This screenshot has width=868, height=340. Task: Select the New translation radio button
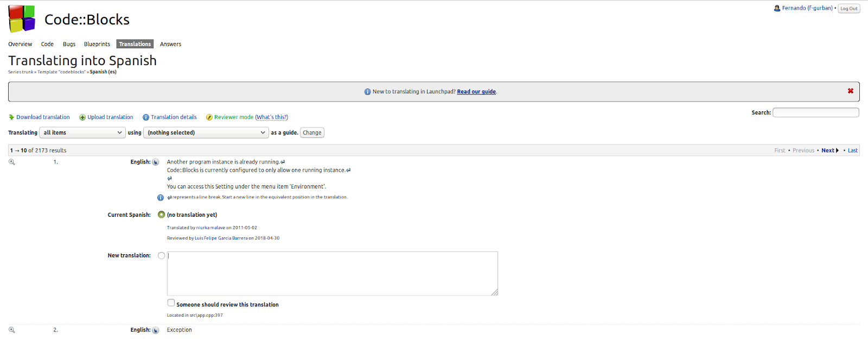pyautogui.click(x=161, y=255)
